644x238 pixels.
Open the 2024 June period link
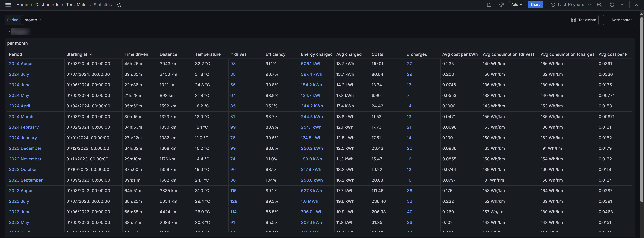[x=20, y=85]
